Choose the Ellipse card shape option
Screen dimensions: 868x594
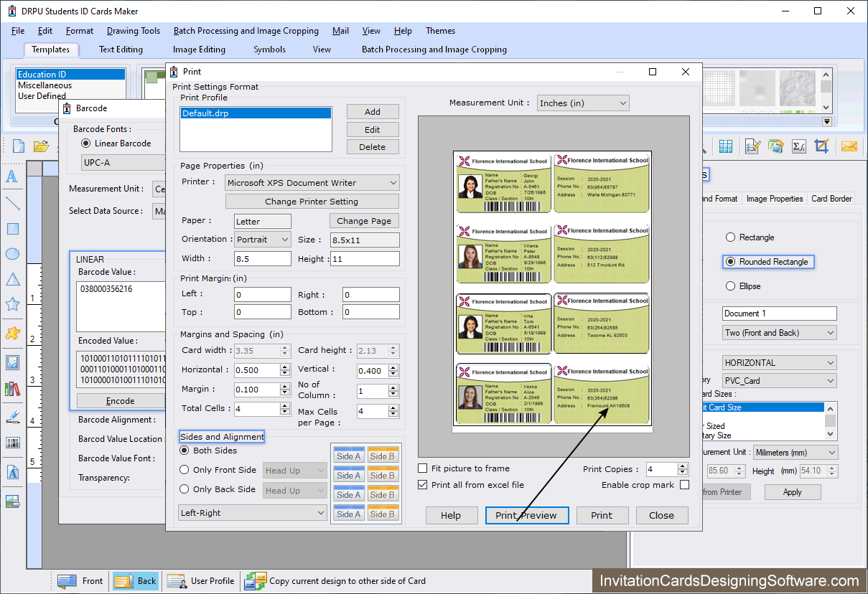tap(730, 286)
